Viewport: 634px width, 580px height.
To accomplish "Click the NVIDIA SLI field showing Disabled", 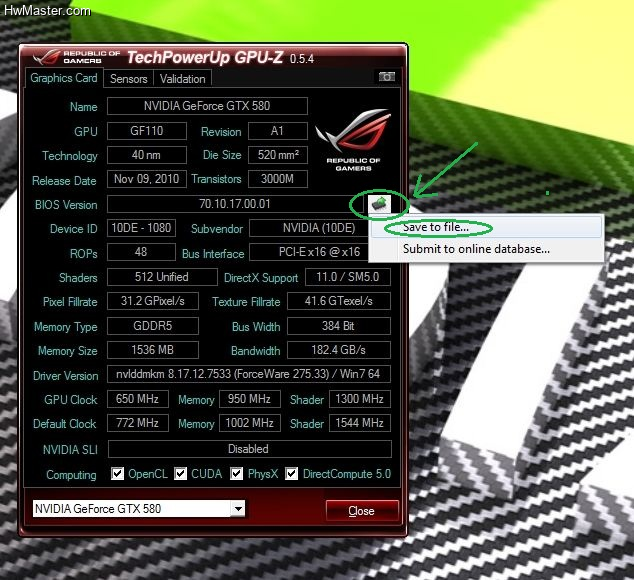I will [x=249, y=449].
